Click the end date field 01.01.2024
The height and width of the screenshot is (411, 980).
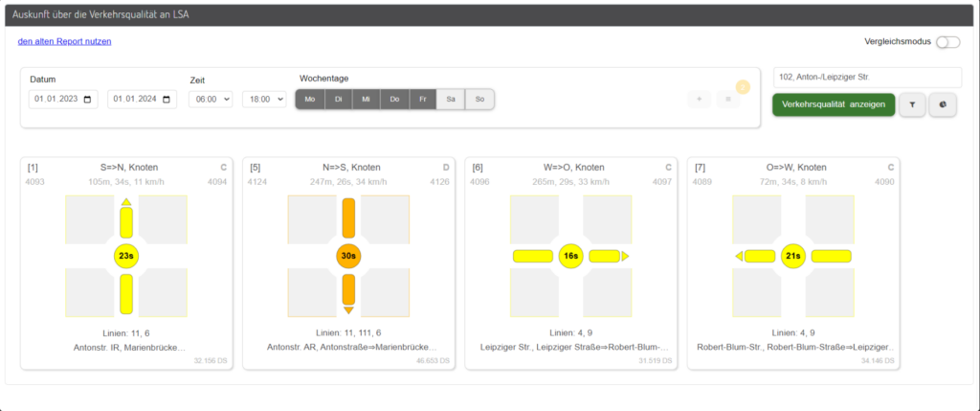pyautogui.click(x=142, y=100)
